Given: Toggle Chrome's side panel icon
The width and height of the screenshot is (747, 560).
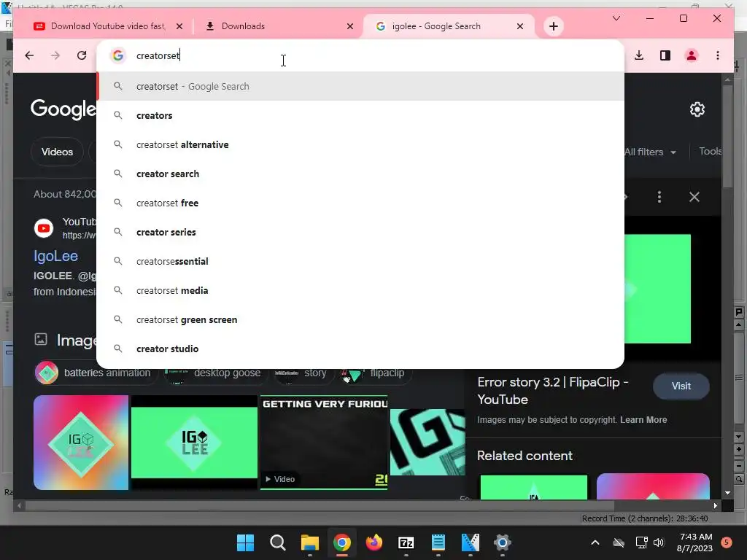Looking at the screenshot, I should click(x=665, y=55).
